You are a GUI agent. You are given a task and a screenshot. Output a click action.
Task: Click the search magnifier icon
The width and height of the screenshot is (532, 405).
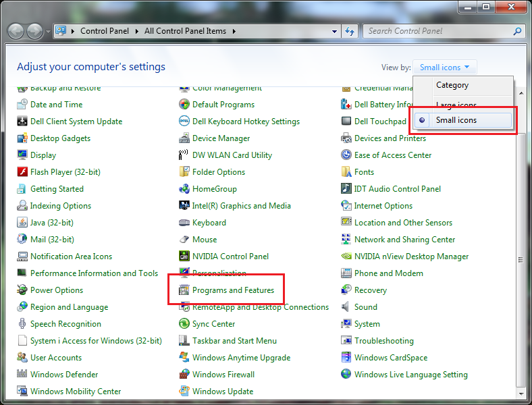pos(517,31)
